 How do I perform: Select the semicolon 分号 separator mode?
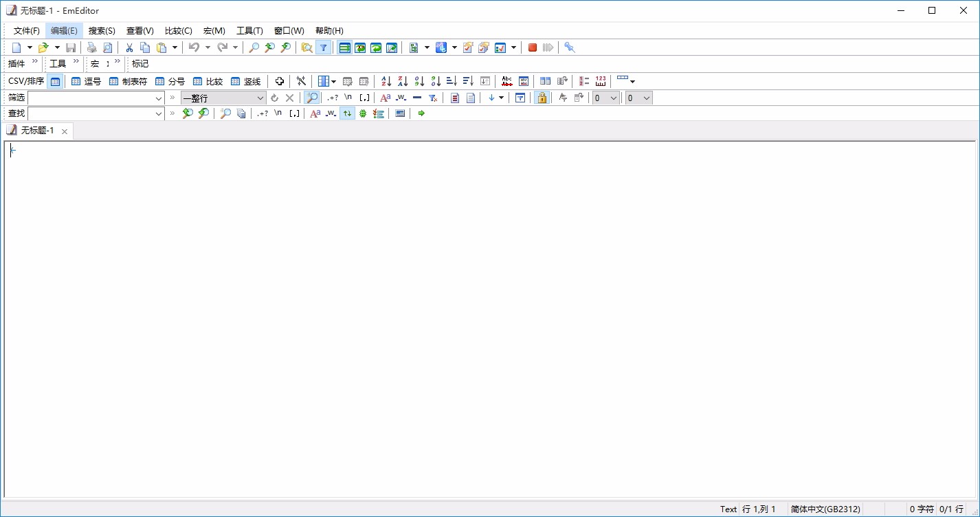[x=168, y=81]
